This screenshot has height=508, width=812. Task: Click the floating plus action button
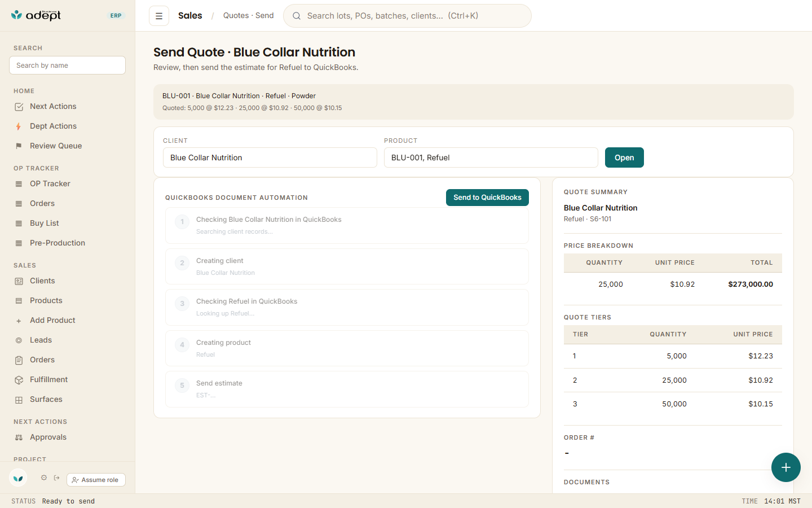click(x=786, y=467)
